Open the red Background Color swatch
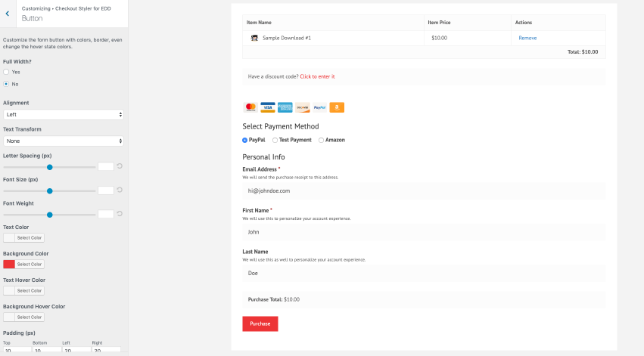Screen dimensions: 644x356 coord(9,264)
